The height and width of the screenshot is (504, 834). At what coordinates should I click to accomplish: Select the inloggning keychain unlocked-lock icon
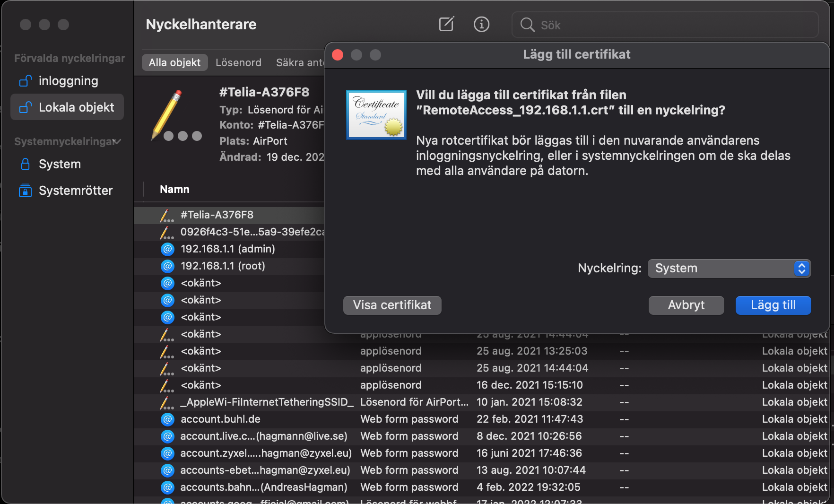point(25,81)
